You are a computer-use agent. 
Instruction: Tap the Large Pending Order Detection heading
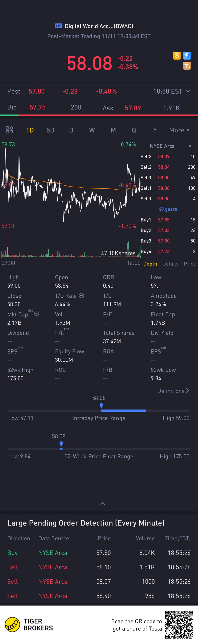(86, 523)
